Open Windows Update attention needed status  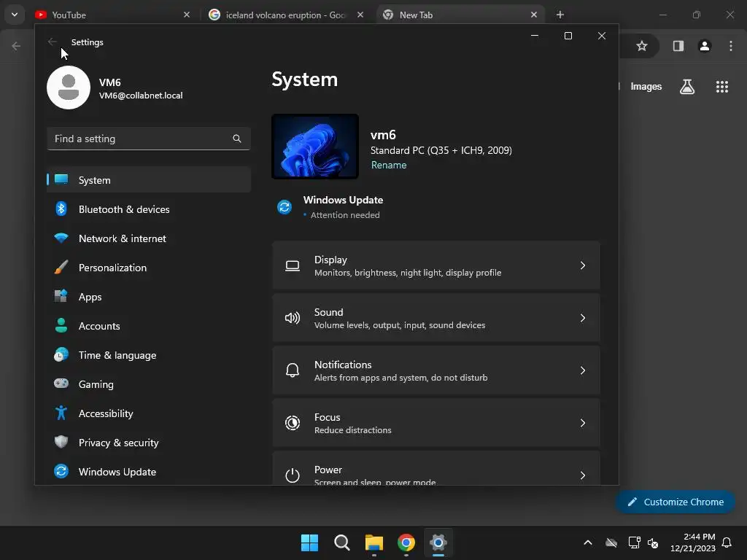coord(330,207)
